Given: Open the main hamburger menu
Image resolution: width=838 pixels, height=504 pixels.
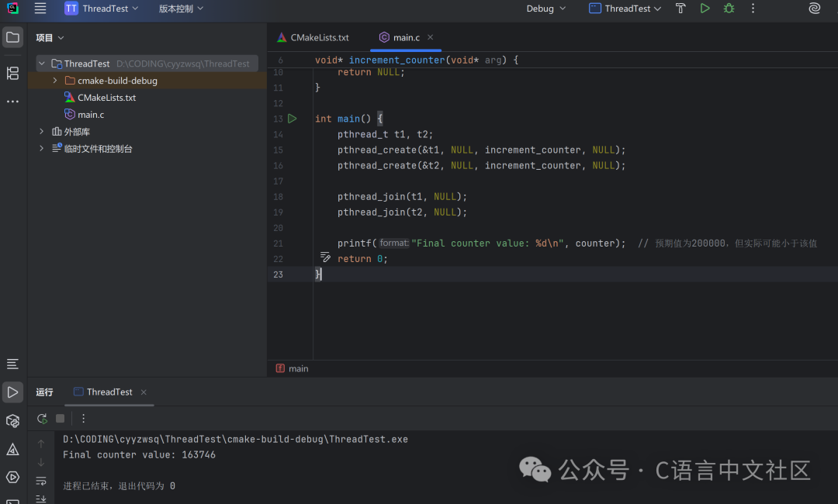Looking at the screenshot, I should (x=40, y=8).
